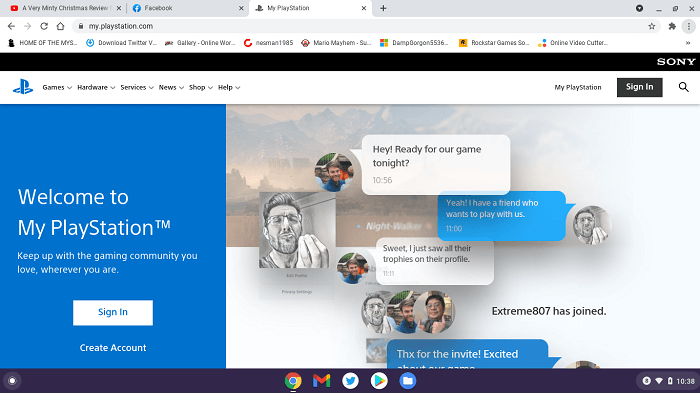The width and height of the screenshot is (700, 393).
Task: Click the browser forward arrow
Action: click(x=28, y=26)
